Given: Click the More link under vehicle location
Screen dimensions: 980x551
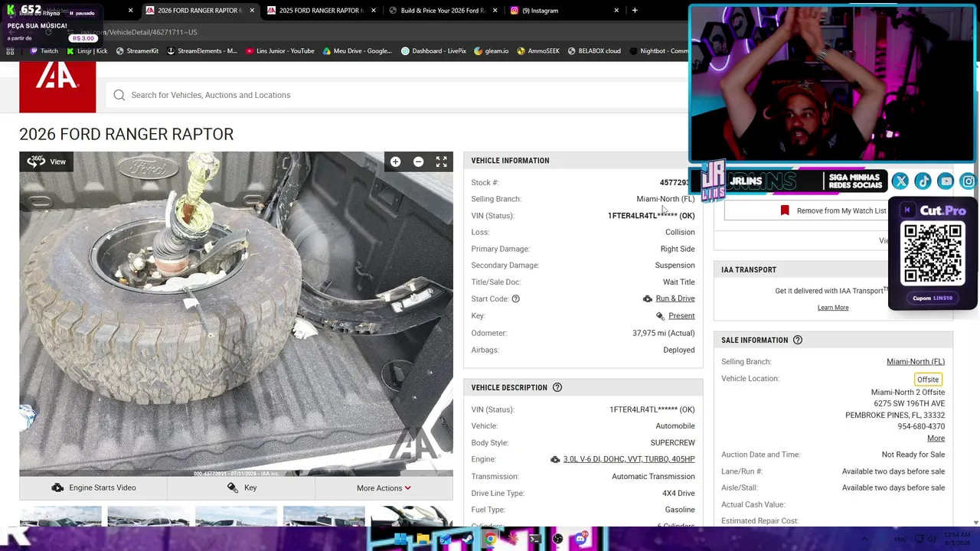Looking at the screenshot, I should (x=936, y=439).
